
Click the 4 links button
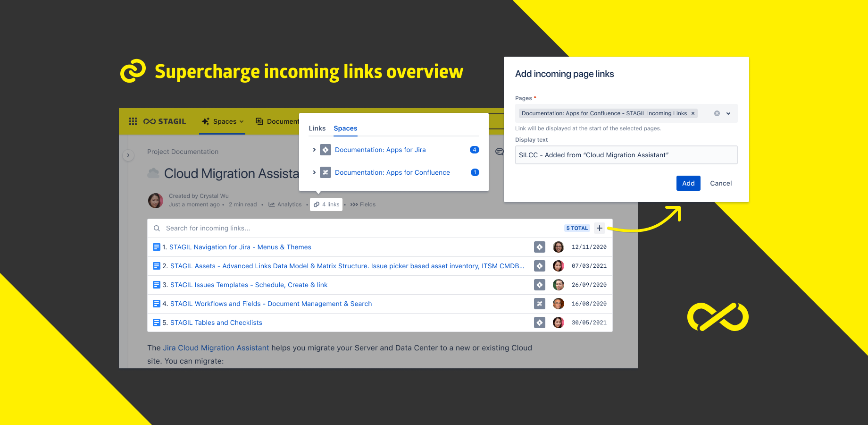click(x=326, y=204)
